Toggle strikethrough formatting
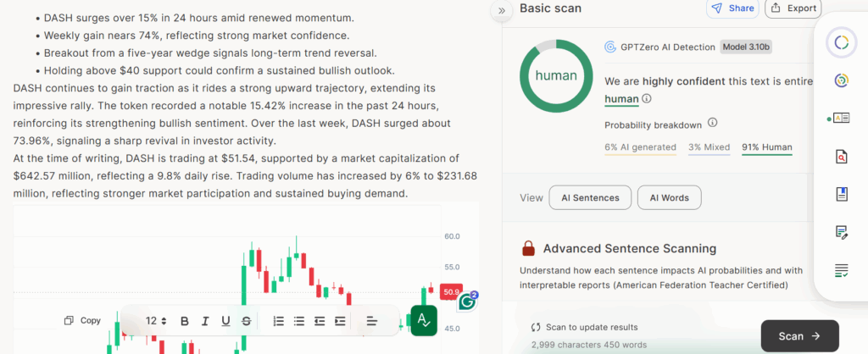Screen dimensions: 868x354 [246, 321]
